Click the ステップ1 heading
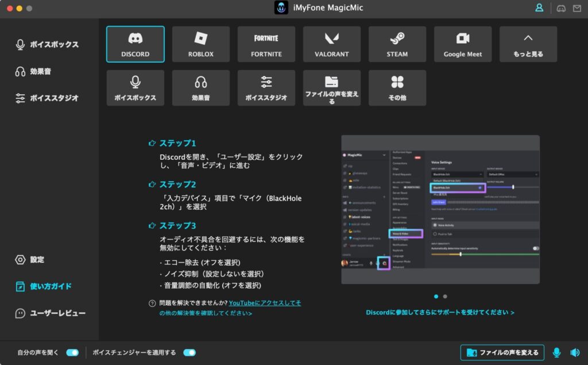Viewport: 588px width, 365px height. pos(178,143)
